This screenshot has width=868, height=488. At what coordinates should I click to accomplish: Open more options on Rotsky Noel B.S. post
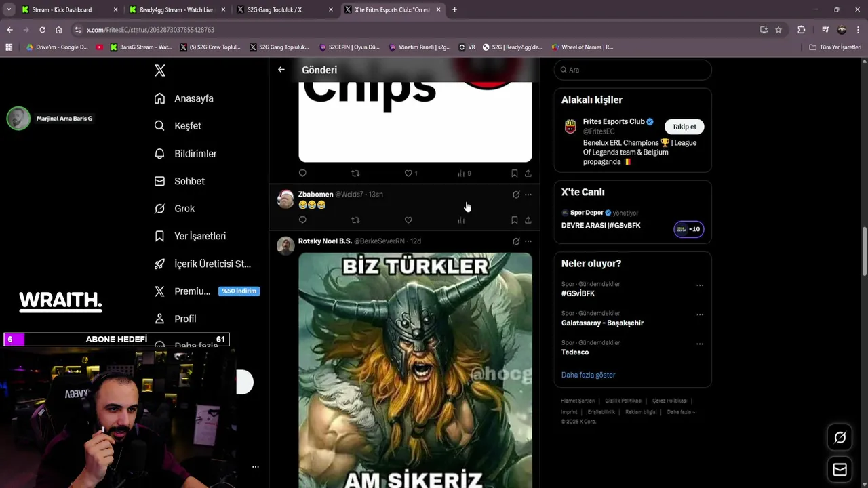(528, 241)
